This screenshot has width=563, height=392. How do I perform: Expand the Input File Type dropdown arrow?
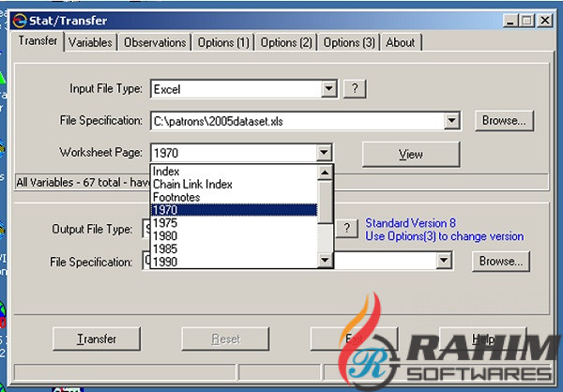(328, 88)
